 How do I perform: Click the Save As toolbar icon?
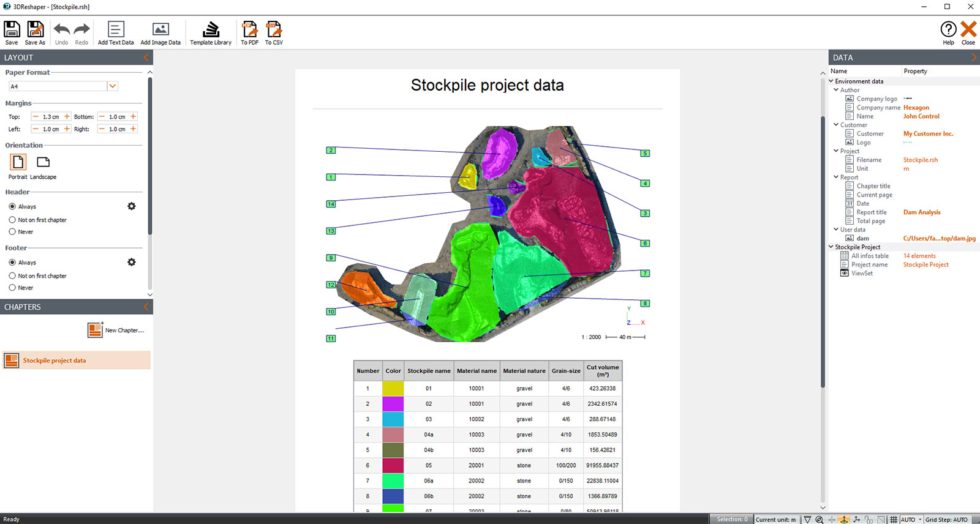(35, 32)
